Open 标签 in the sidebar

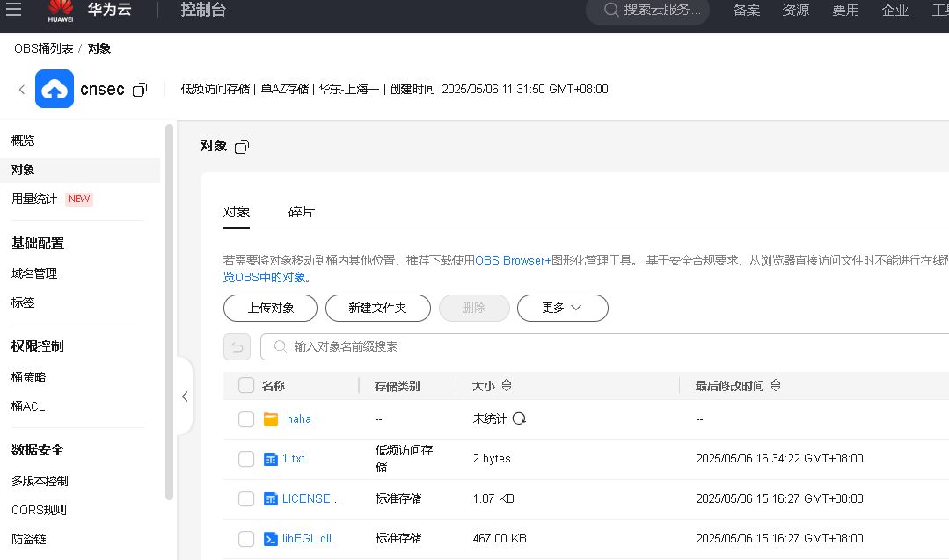coord(23,302)
